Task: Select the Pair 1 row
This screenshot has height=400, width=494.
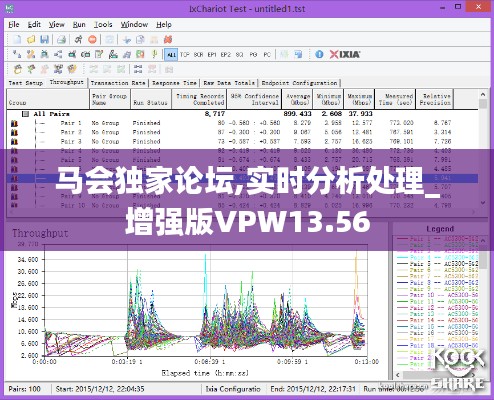Action: click(242, 123)
